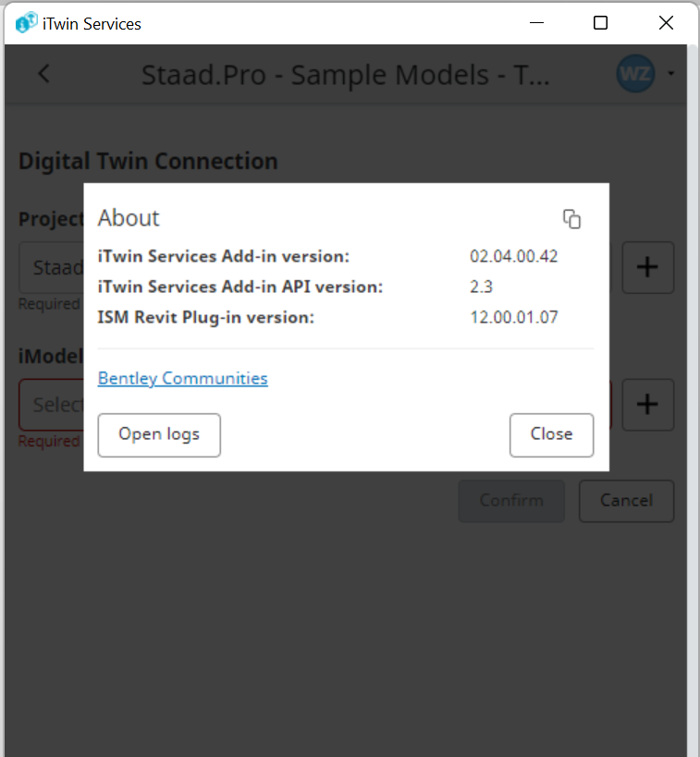This screenshot has width=700, height=757.
Task: Click the Cancel button
Action: 626,501
